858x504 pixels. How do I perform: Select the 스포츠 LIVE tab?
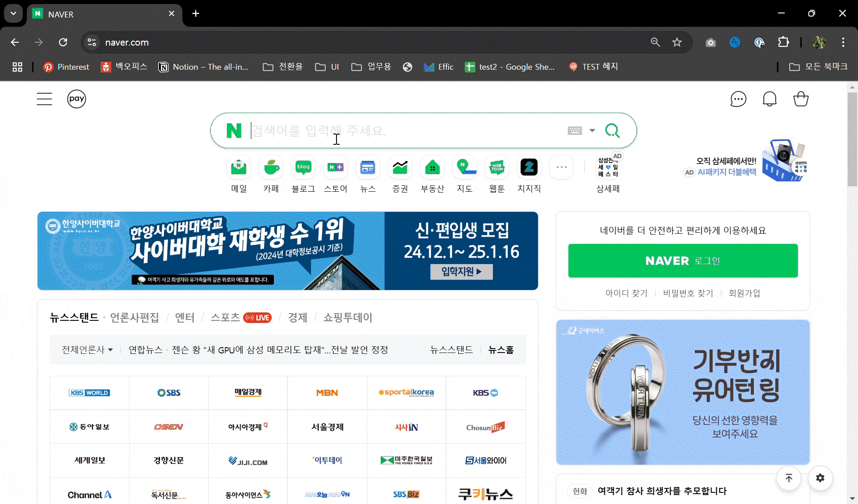pyautogui.click(x=241, y=317)
